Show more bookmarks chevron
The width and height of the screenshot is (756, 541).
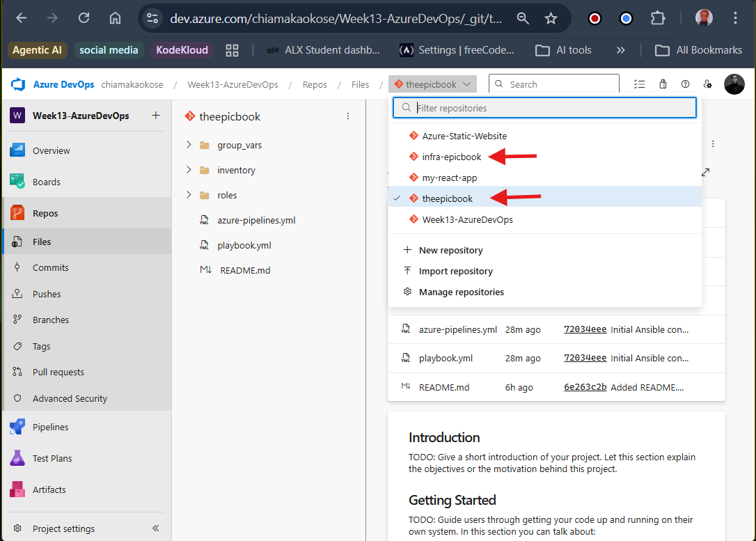[620, 50]
